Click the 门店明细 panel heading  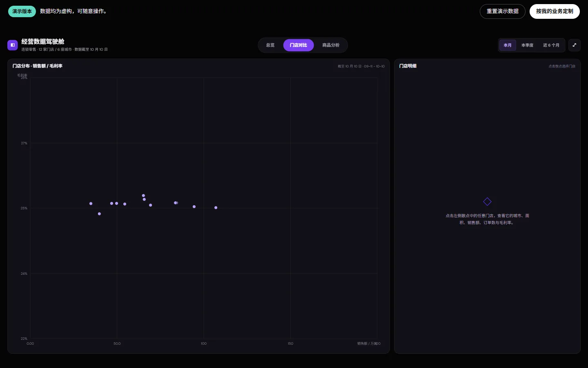(408, 66)
